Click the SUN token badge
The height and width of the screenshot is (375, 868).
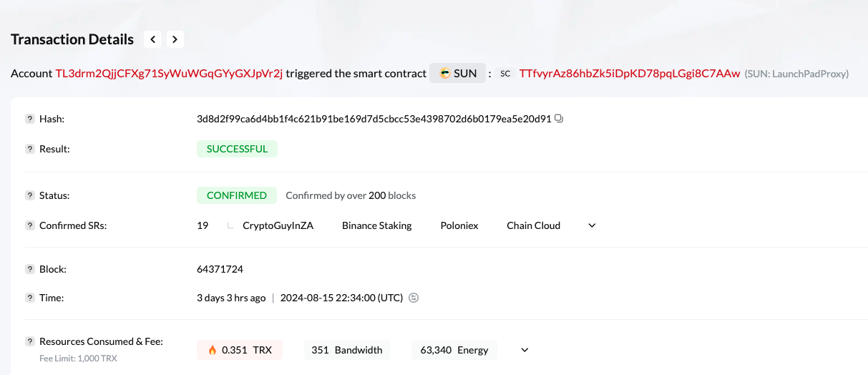457,73
